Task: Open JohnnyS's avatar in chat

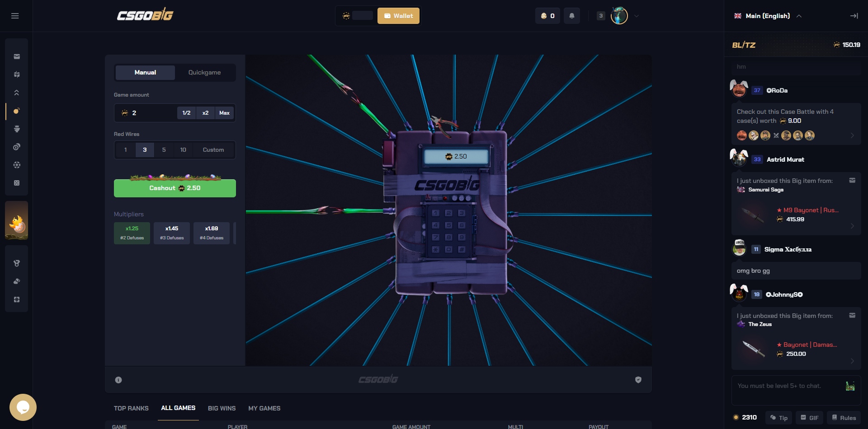Action: click(x=739, y=293)
